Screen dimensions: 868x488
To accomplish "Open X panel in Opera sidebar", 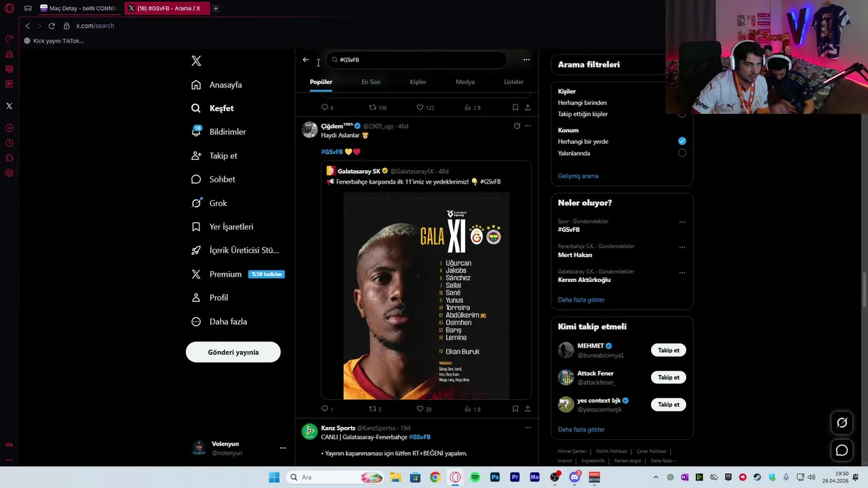I will tap(9, 106).
